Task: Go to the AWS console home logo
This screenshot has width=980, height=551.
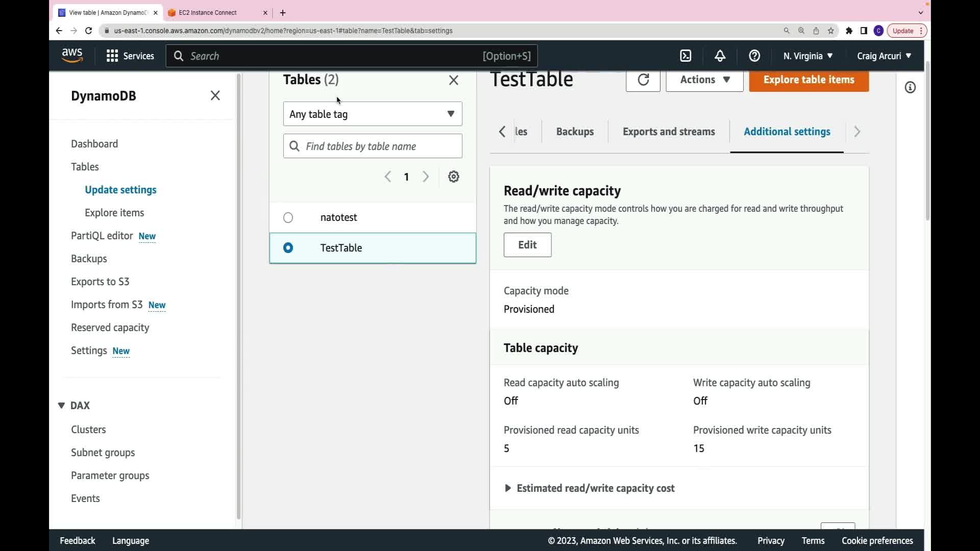Action: (x=72, y=55)
